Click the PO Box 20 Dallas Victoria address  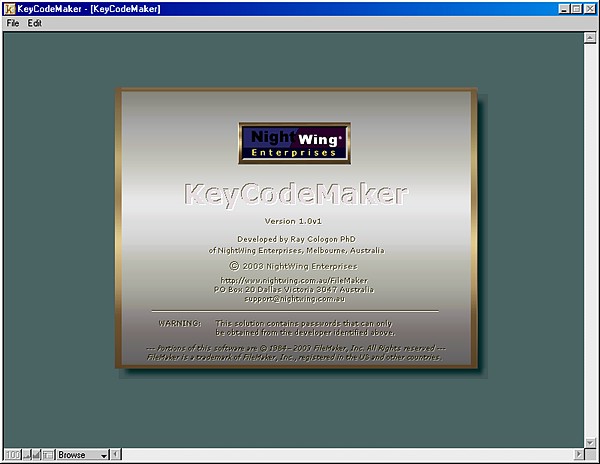point(293,290)
